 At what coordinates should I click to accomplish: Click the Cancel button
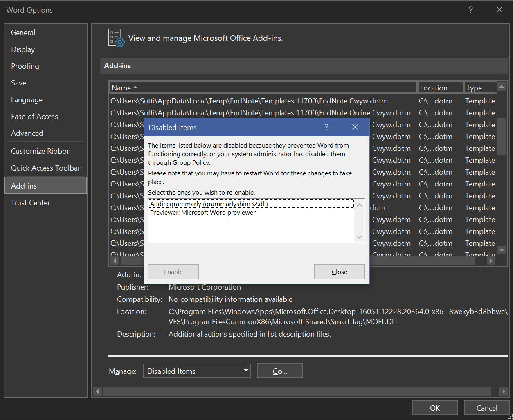tap(487, 408)
